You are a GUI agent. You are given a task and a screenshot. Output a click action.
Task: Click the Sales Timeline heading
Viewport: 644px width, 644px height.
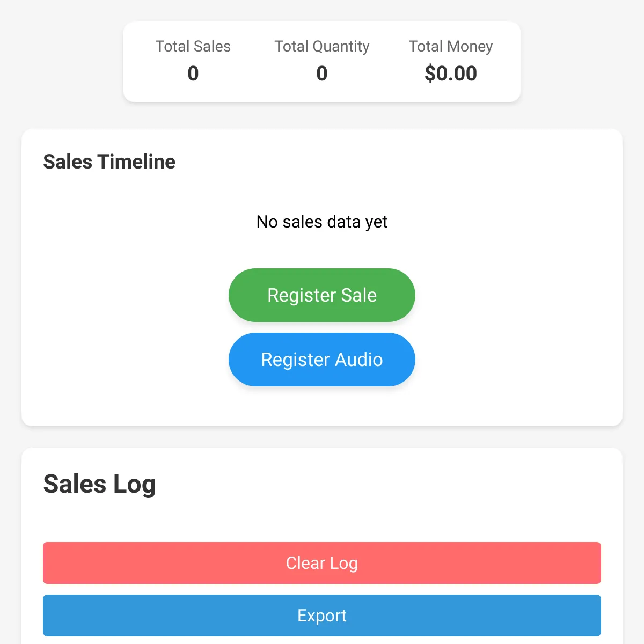point(109,162)
